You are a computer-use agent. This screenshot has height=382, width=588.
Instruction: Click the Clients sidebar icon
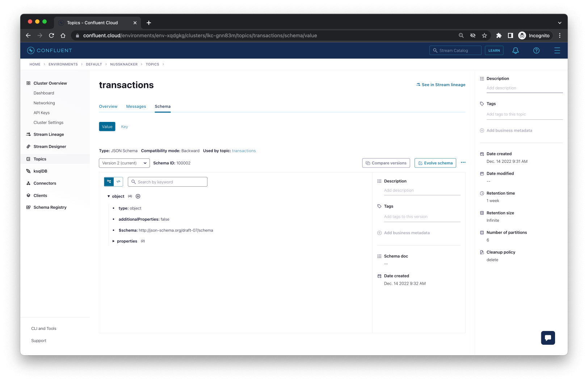28,195
